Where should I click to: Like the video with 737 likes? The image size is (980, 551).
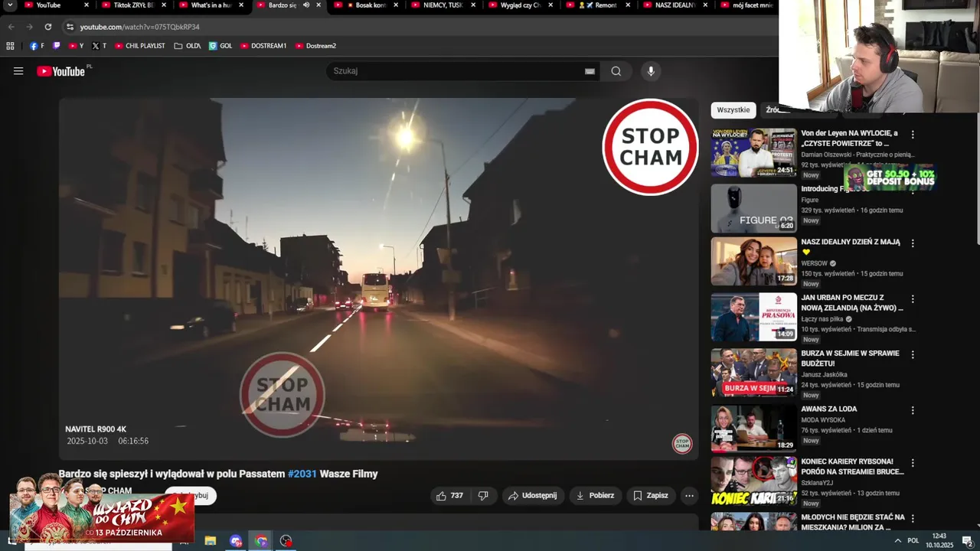(x=449, y=495)
